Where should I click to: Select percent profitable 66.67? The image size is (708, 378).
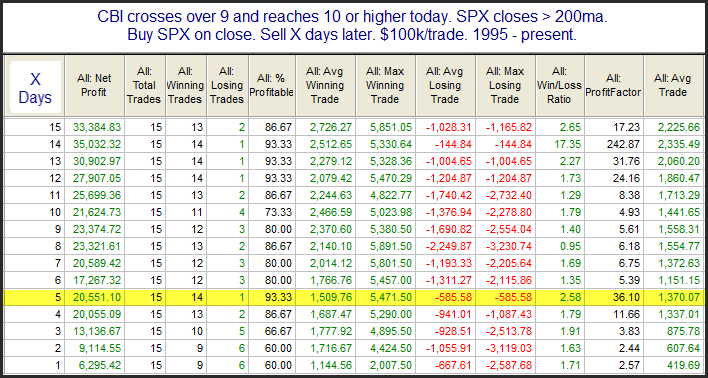[x=279, y=332]
